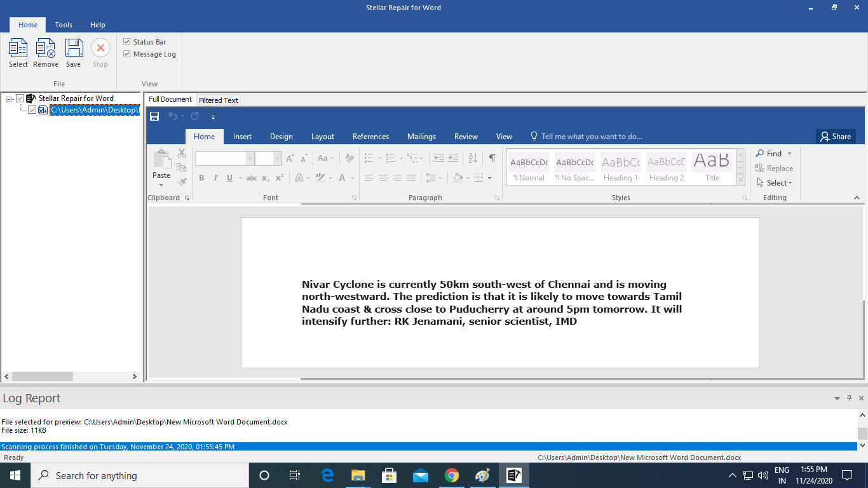Center-align text in Paragraph group
The width and height of the screenshot is (868, 488).
pyautogui.click(x=383, y=178)
